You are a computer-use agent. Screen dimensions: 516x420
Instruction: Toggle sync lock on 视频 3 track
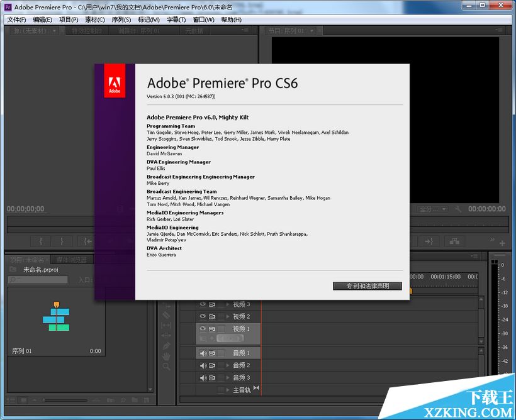click(212, 304)
